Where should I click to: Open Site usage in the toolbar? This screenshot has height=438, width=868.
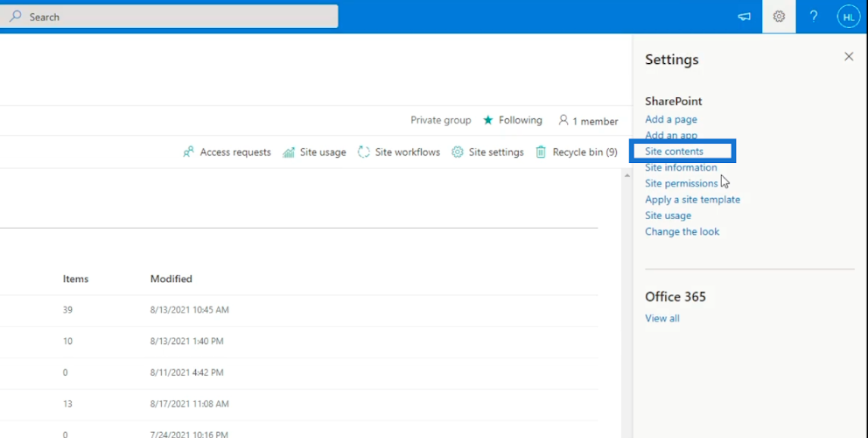[314, 152]
